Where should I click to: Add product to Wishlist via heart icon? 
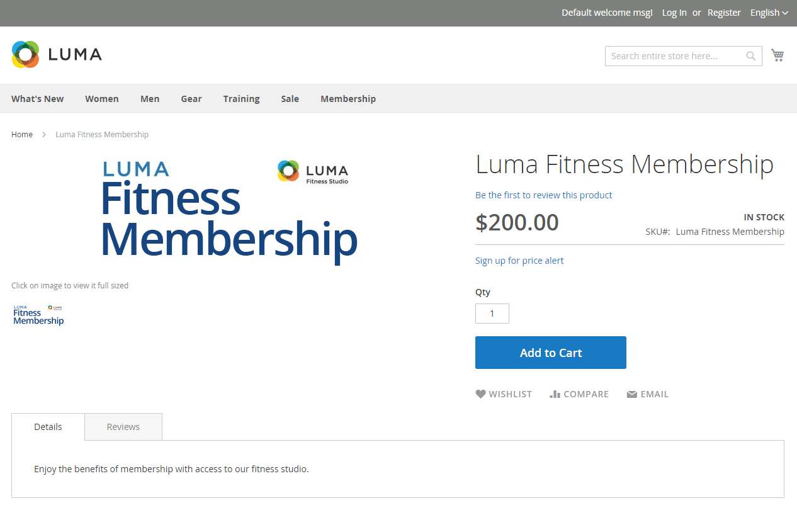[x=480, y=394]
